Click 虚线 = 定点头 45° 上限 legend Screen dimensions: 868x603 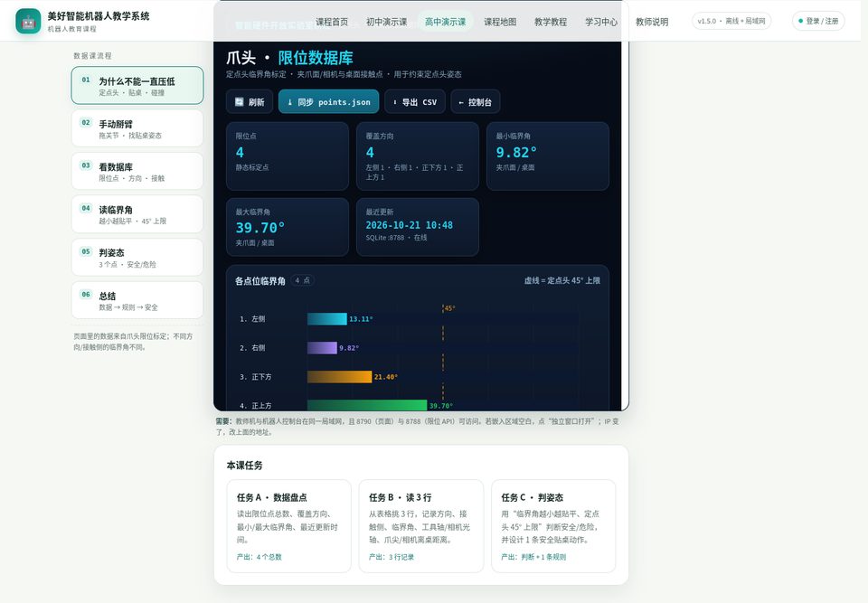point(562,281)
